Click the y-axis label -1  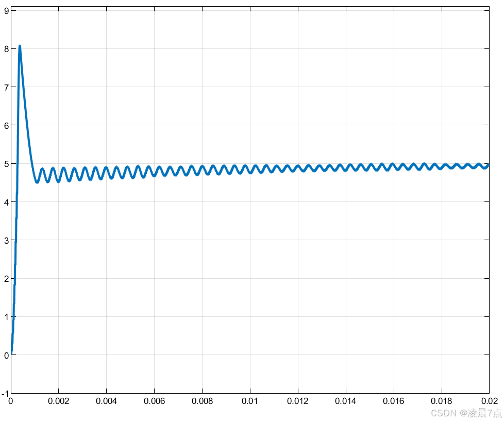(5, 394)
